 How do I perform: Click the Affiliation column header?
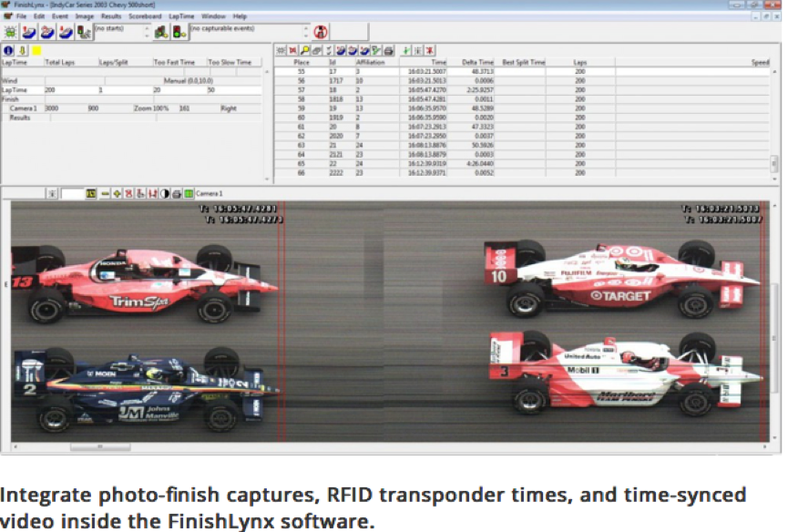click(x=376, y=62)
